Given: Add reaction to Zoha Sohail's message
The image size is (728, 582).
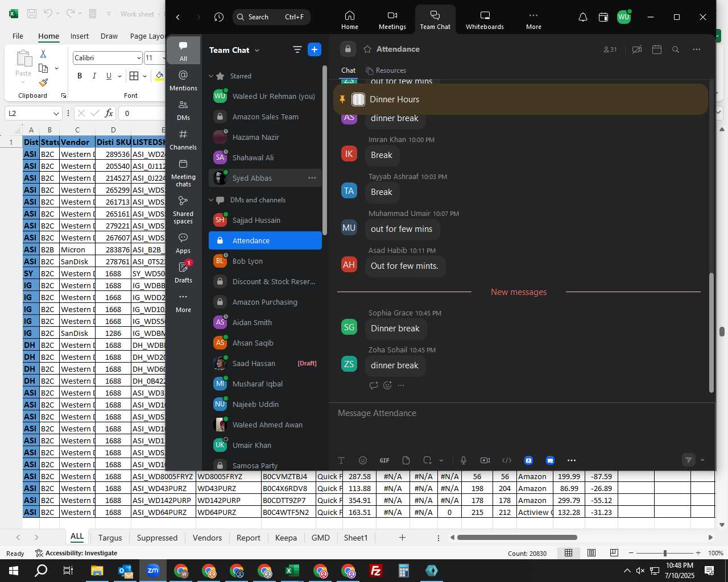Looking at the screenshot, I should (387, 385).
